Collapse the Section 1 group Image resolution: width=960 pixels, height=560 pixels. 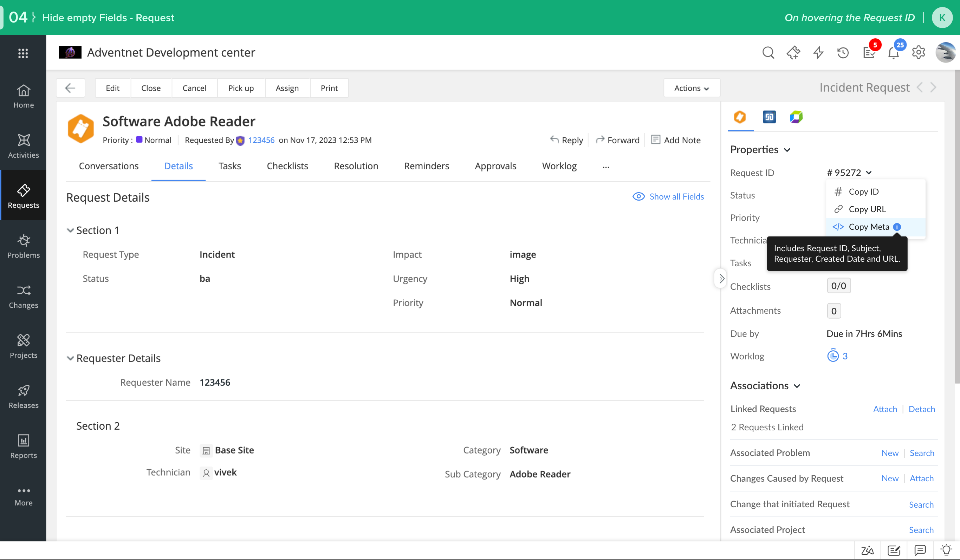[x=70, y=230]
